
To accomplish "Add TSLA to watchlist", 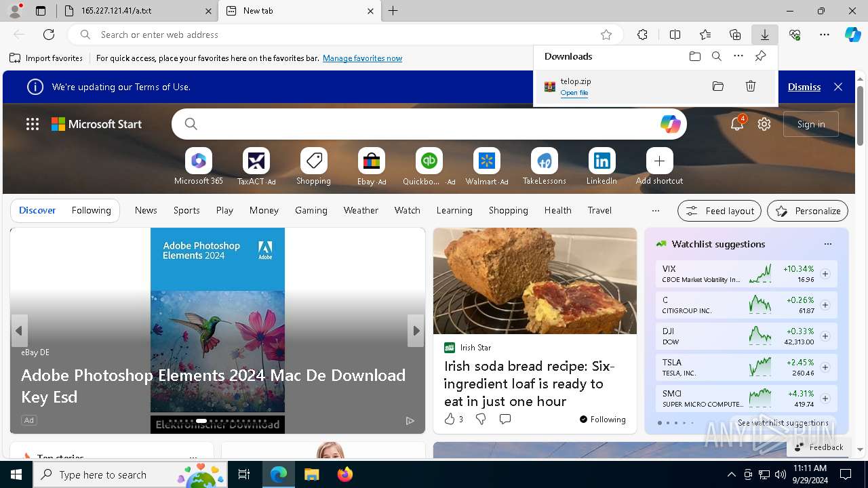I will point(825,367).
